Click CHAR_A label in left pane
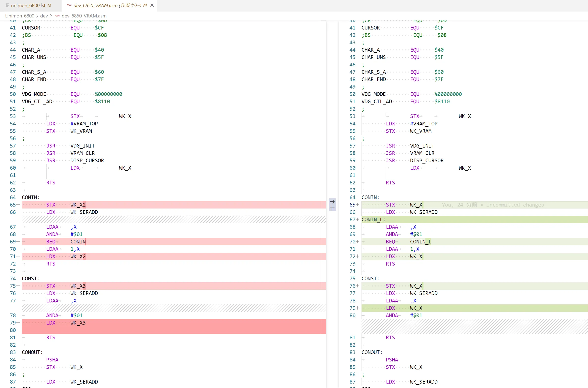 tap(31, 50)
